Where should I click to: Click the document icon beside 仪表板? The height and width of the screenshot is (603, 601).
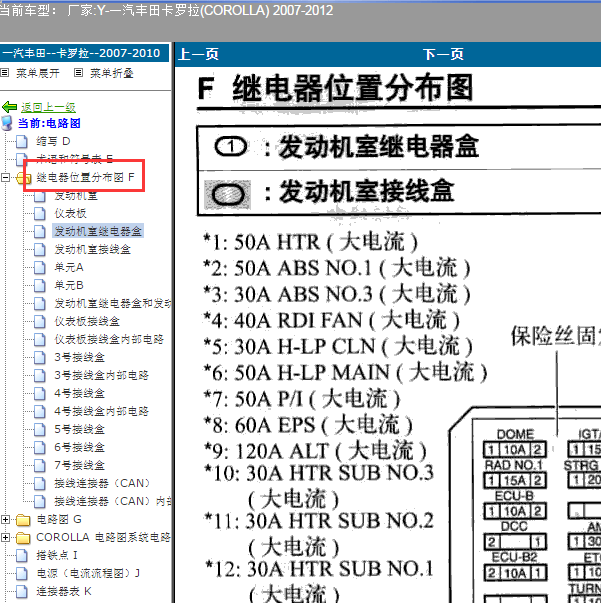[40, 213]
